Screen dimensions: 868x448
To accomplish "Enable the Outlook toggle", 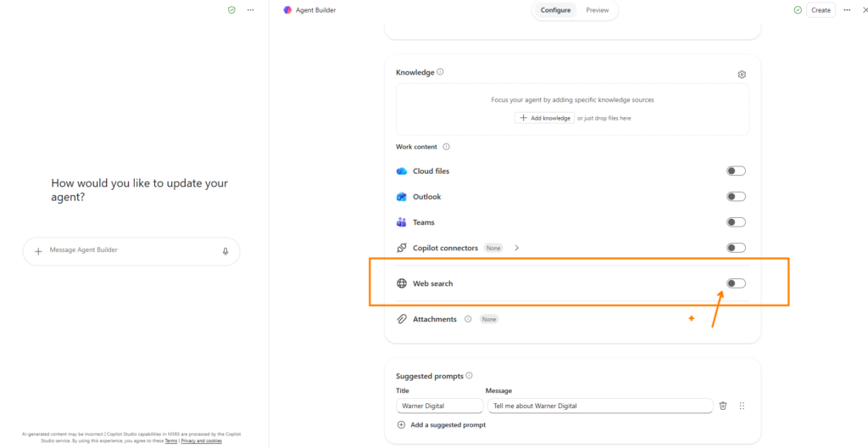I will pyautogui.click(x=737, y=196).
